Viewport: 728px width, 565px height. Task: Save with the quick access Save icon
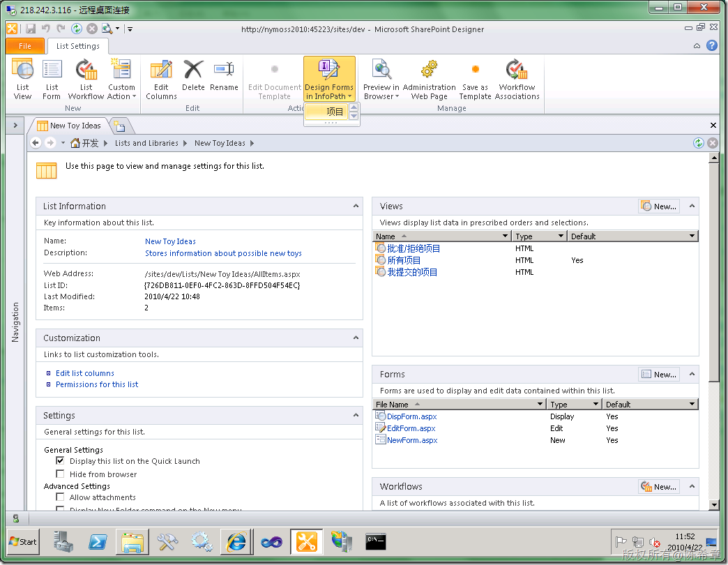pos(31,29)
